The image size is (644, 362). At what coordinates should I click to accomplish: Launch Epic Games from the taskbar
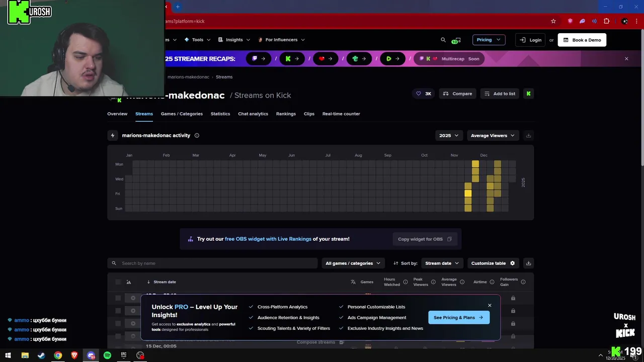point(124,355)
